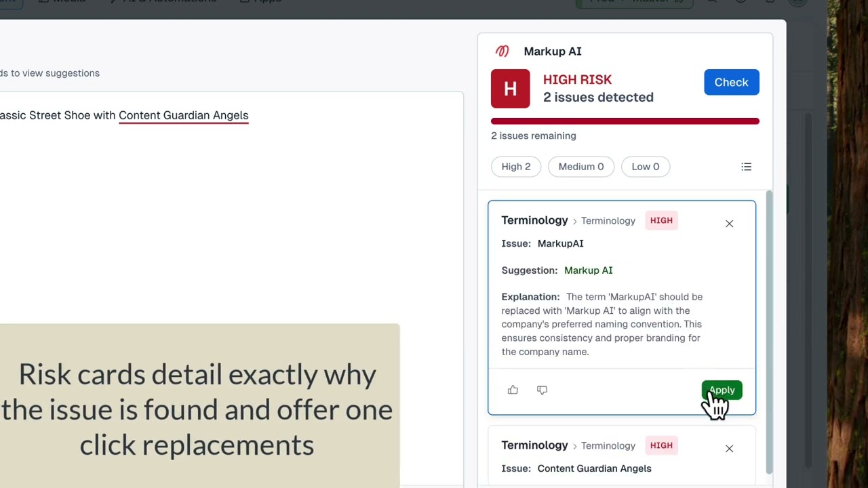Filter issues by High 2
This screenshot has width=868, height=488.
(516, 167)
